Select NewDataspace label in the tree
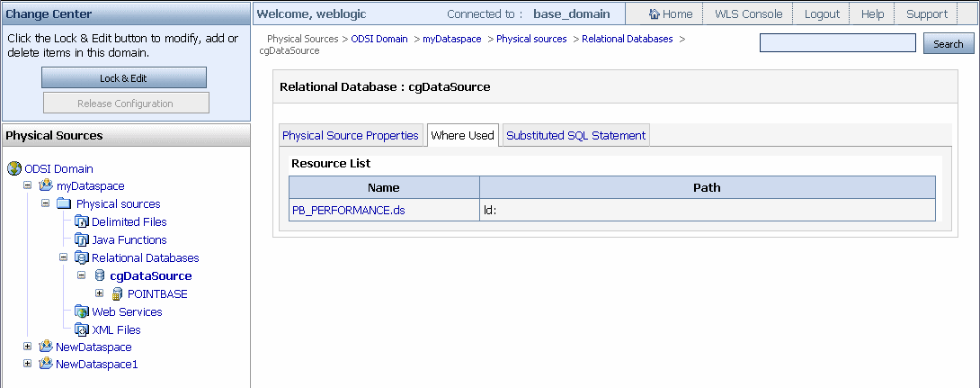Screen dimensions: 980x388 coord(94,347)
